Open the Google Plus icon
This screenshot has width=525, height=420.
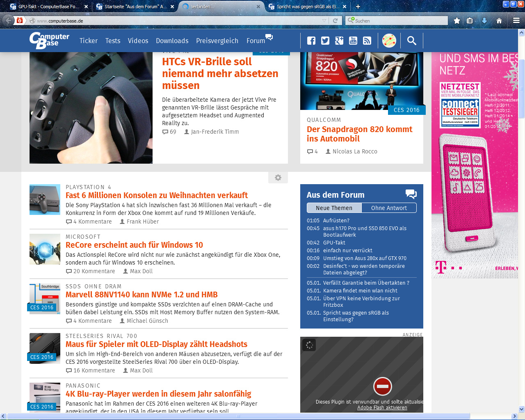(339, 41)
